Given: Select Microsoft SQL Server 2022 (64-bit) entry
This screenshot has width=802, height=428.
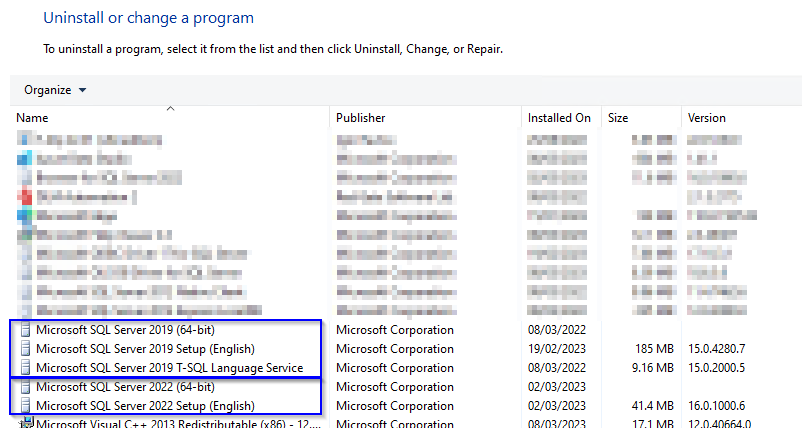Looking at the screenshot, I should point(125,387).
